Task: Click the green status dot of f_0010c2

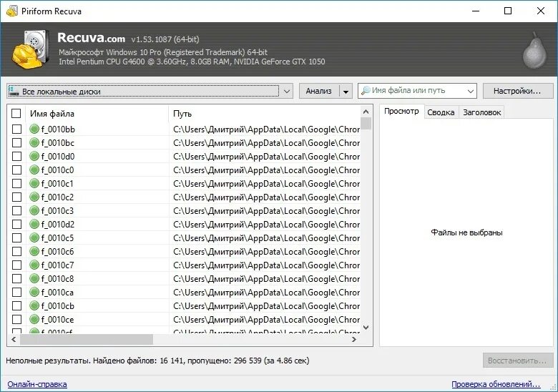Action: (x=34, y=197)
